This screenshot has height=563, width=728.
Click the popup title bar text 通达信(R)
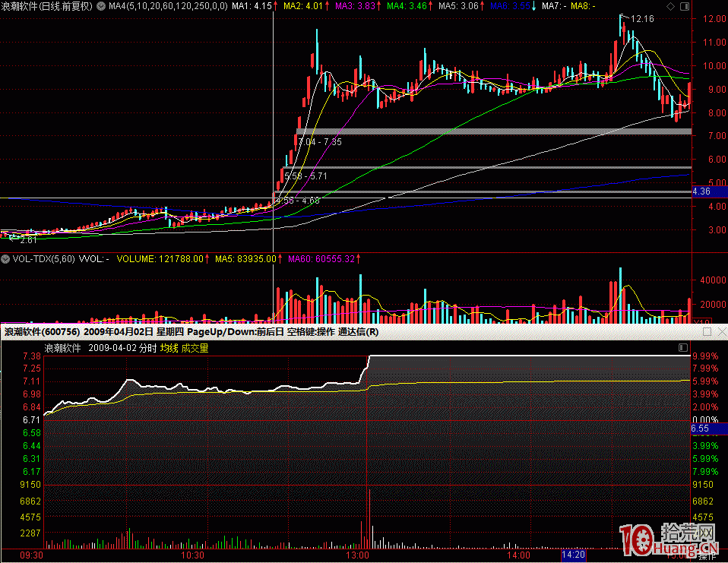(x=358, y=332)
